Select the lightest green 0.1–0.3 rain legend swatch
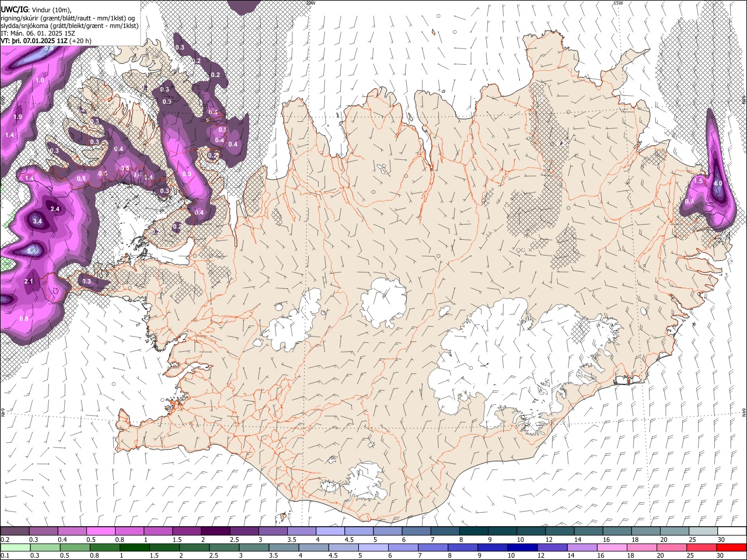The image size is (747, 560). coord(15,547)
